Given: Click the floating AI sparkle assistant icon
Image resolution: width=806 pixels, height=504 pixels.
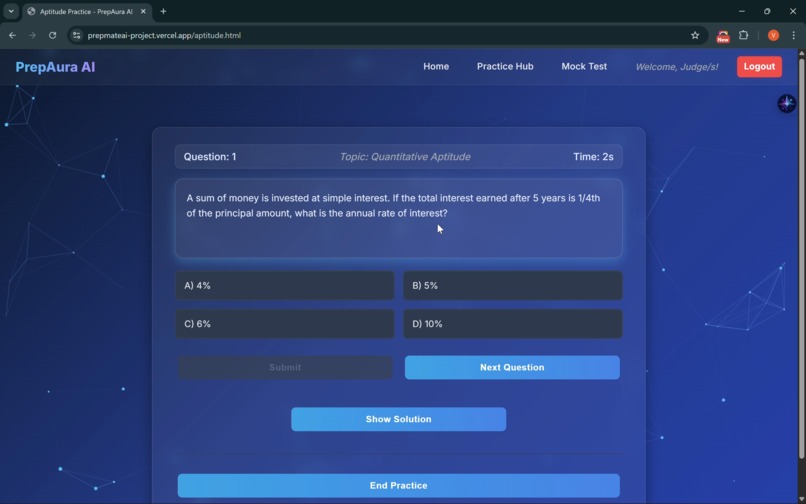Looking at the screenshot, I should point(786,103).
